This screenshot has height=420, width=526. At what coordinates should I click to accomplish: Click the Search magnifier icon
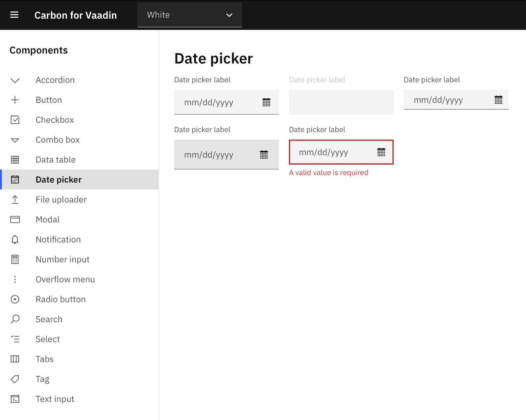15,319
